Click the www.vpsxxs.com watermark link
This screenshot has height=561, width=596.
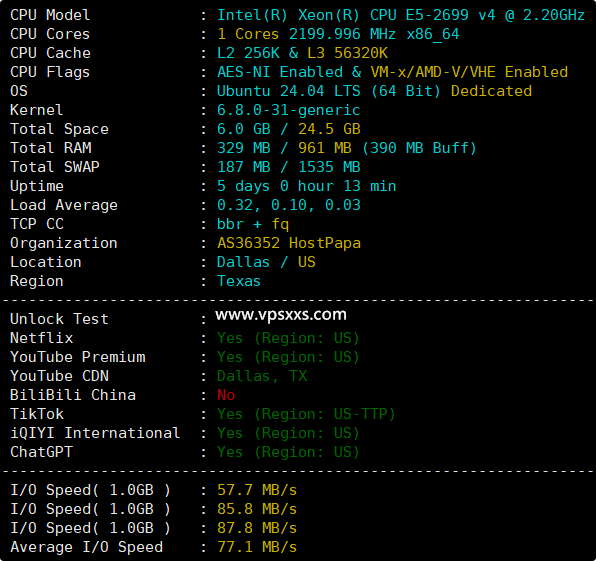[281, 315]
